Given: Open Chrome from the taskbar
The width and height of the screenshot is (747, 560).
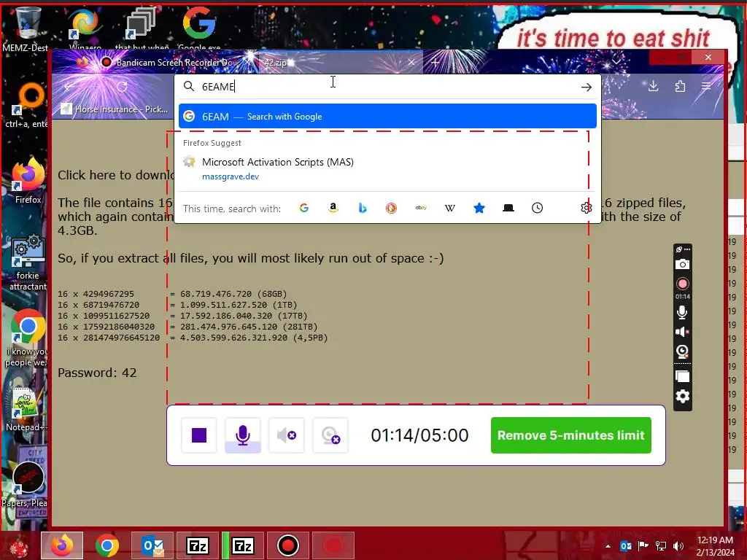Looking at the screenshot, I should [107, 545].
